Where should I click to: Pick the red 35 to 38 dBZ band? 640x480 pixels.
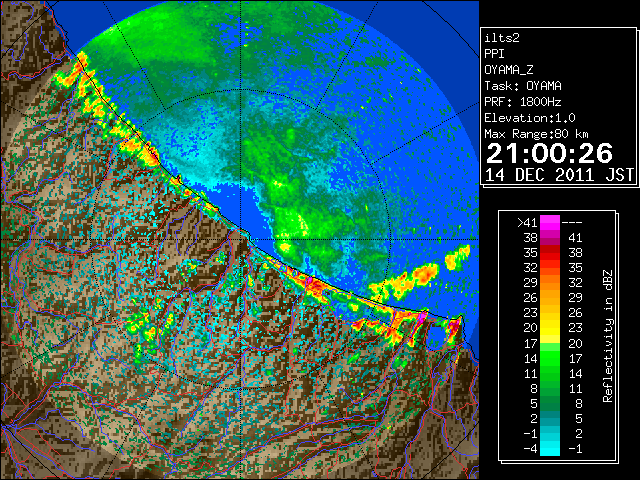click(550, 253)
